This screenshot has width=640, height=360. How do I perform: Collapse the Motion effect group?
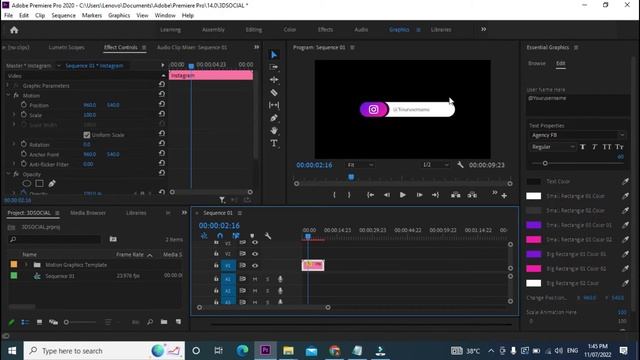click(8, 95)
